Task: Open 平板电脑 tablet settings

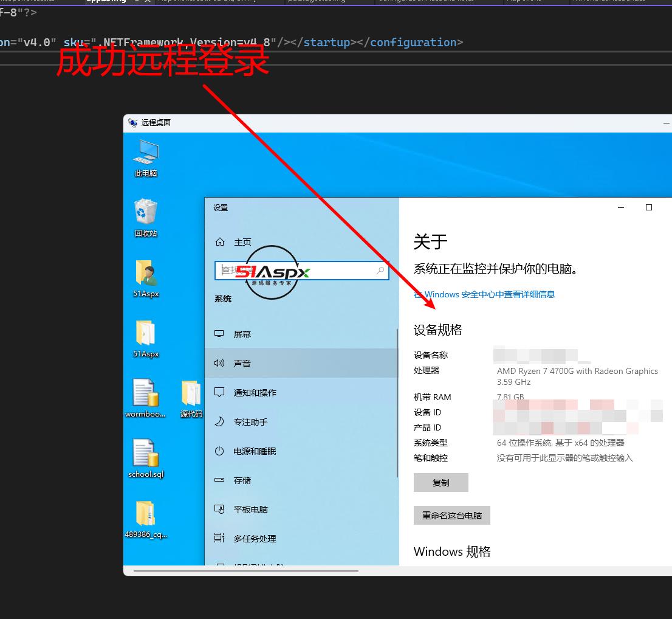Action: tap(301, 509)
